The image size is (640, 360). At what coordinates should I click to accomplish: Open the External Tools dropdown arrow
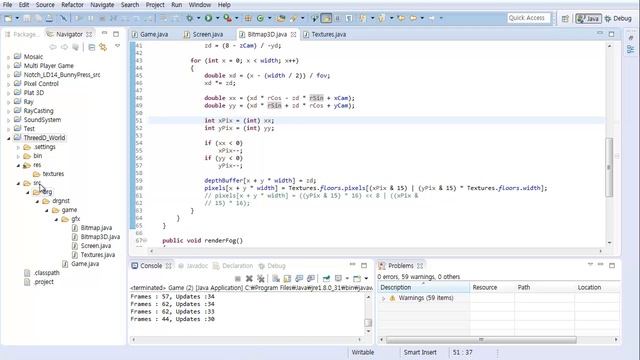236,18
